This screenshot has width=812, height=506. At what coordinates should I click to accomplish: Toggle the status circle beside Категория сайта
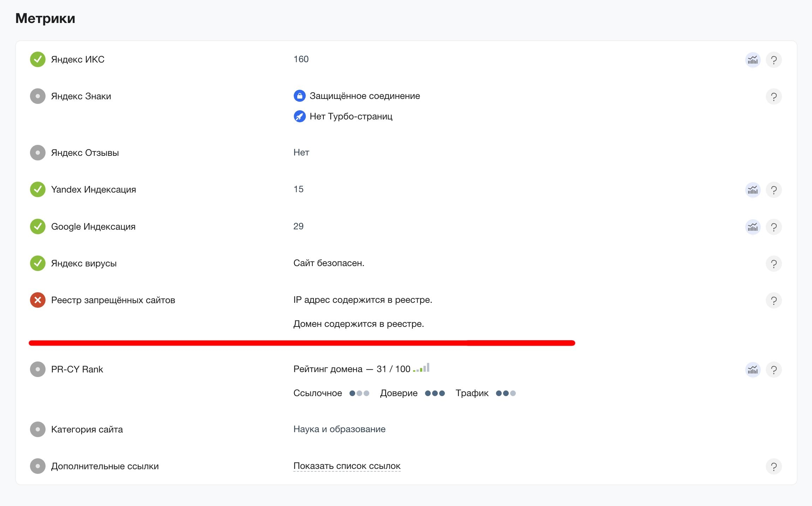[x=37, y=430]
